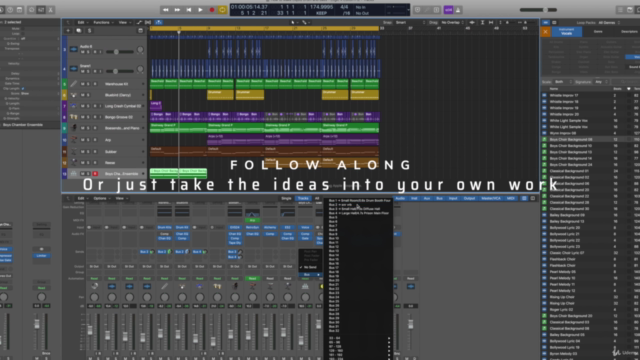
Task: Open the Snap Smart dropdown
Action: pyautogui.click(x=410, y=22)
